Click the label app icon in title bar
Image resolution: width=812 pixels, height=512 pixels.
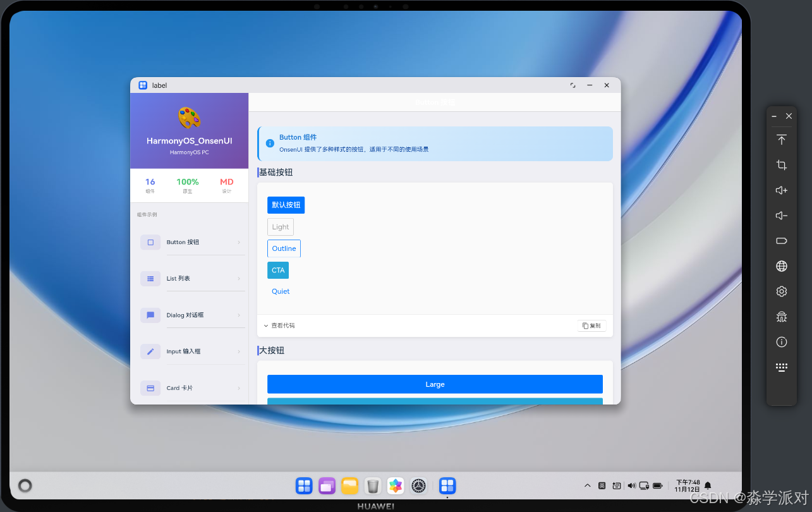[143, 85]
